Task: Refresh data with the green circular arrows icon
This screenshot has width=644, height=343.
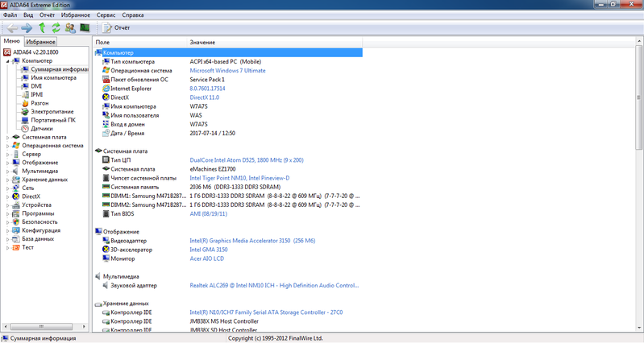Action: point(56,28)
